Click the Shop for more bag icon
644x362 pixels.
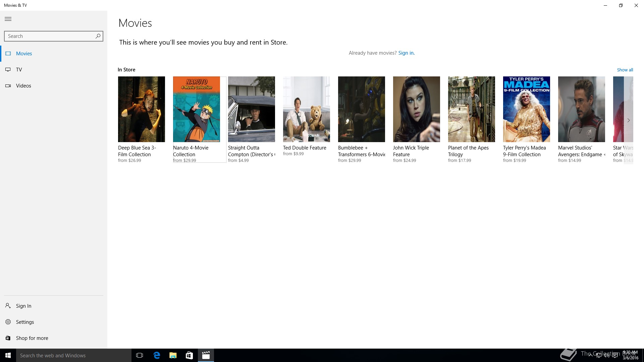pyautogui.click(x=8, y=338)
